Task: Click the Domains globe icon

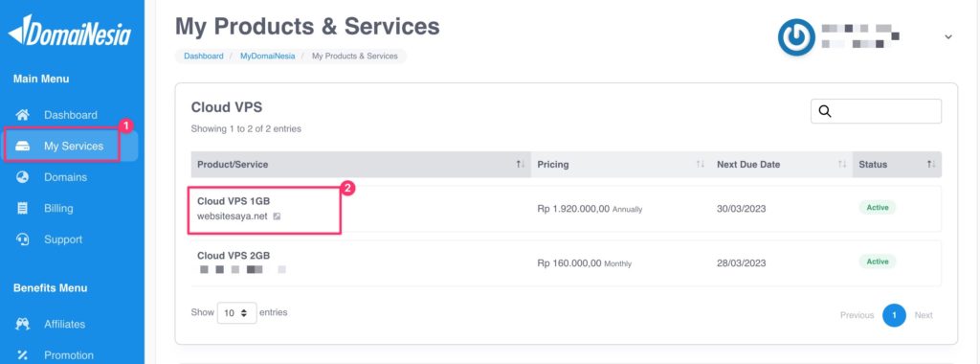Action: [x=23, y=177]
